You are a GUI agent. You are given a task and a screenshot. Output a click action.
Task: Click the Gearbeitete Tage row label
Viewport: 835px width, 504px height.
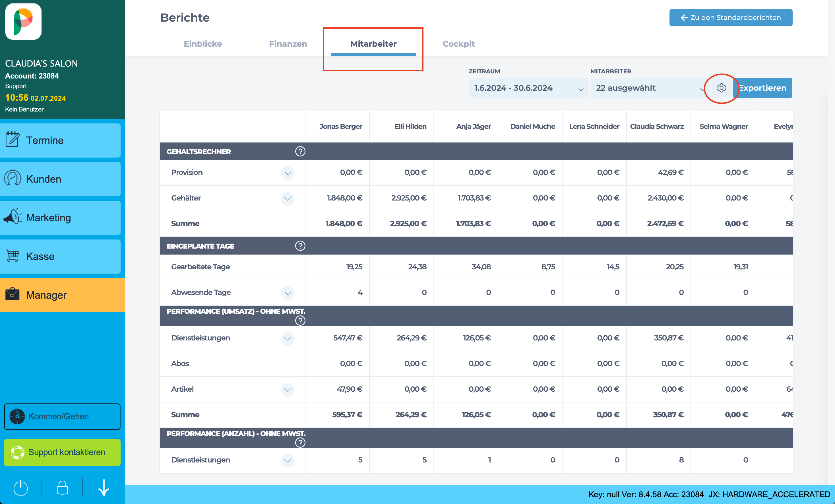[200, 267]
